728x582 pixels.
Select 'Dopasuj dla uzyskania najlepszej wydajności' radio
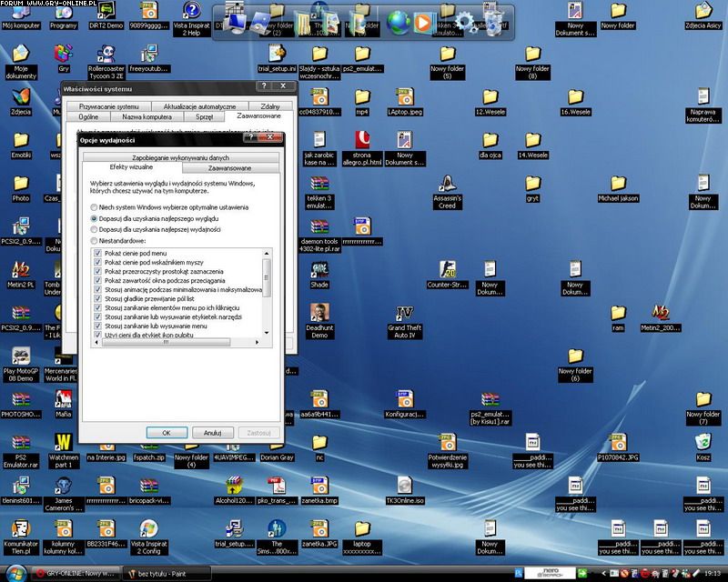[94, 229]
